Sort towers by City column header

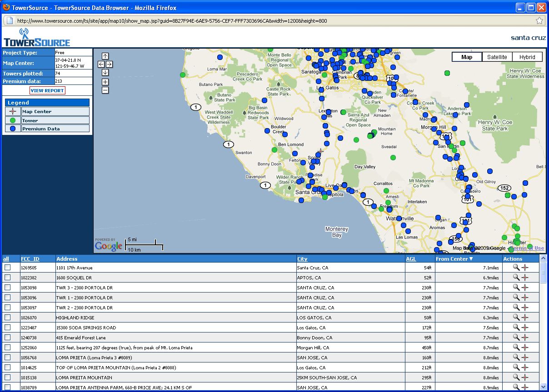pyautogui.click(x=302, y=259)
